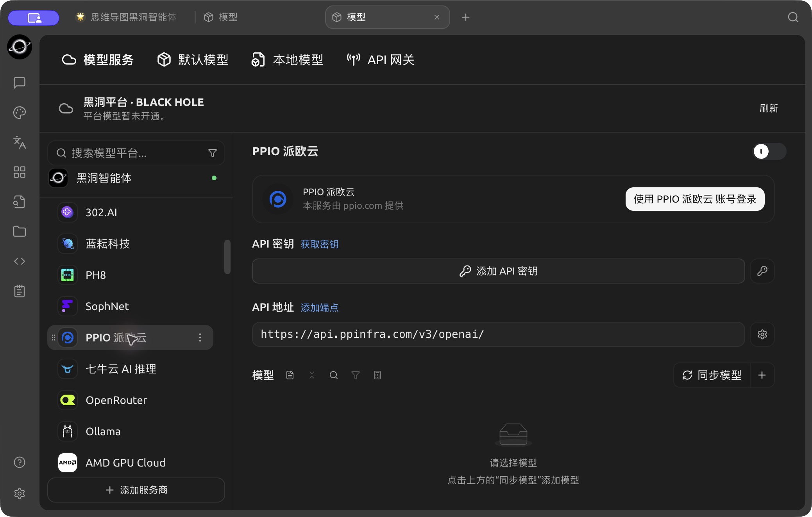Open the help question mark icon

(20, 462)
